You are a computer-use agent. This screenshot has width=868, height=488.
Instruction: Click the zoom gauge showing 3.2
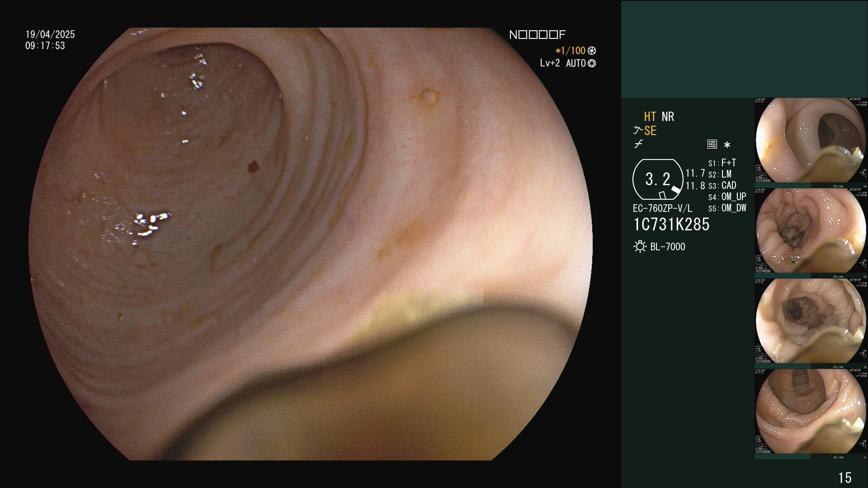click(658, 179)
